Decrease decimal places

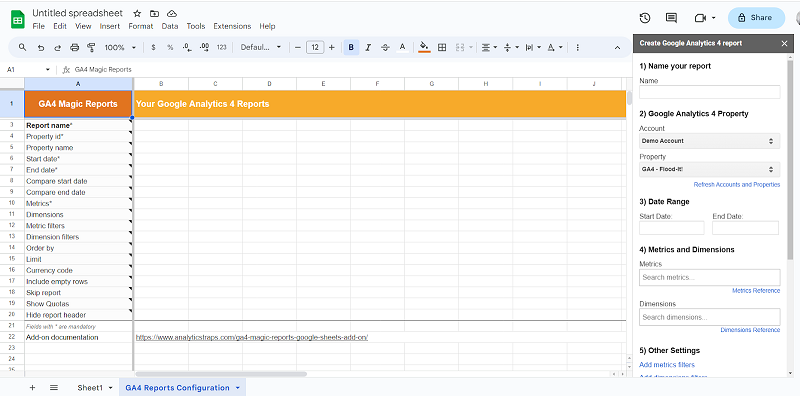pyautogui.click(x=187, y=47)
